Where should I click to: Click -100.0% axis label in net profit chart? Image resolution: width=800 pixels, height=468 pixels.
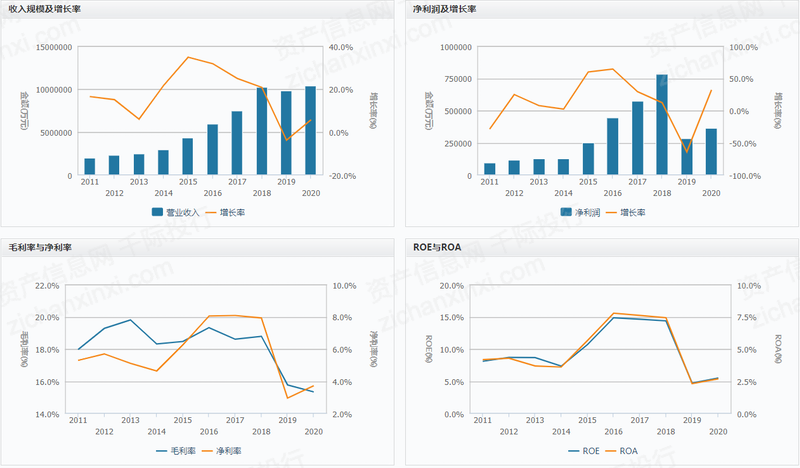pyautogui.click(x=744, y=176)
